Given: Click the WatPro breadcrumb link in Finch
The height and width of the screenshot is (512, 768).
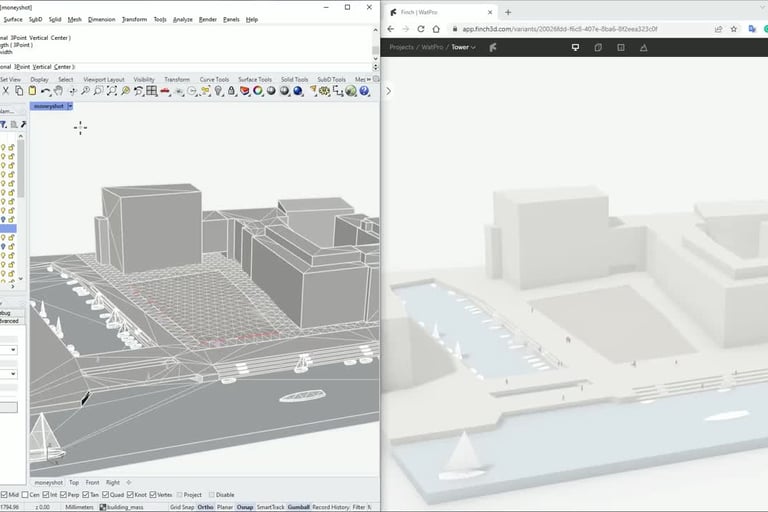Looking at the screenshot, I should [x=432, y=47].
